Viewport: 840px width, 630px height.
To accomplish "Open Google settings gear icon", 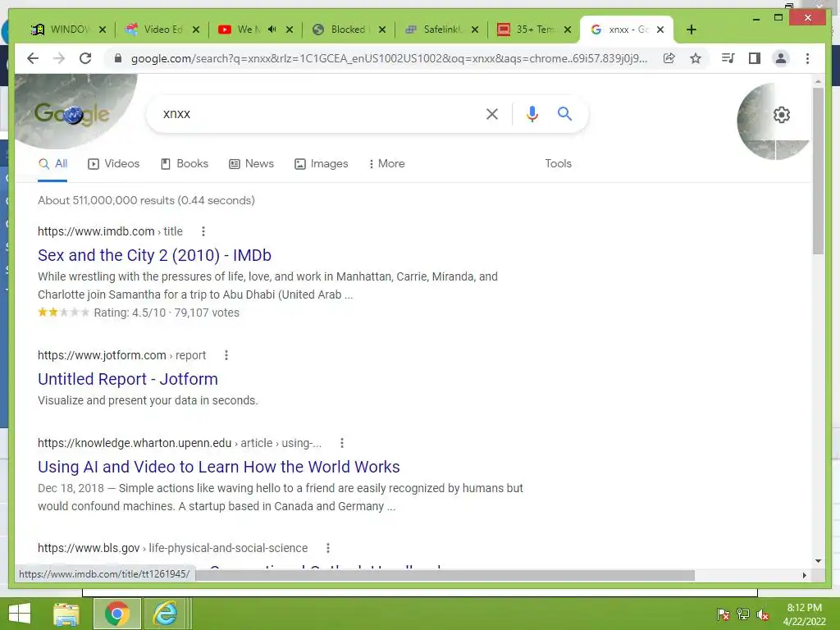I will (782, 115).
